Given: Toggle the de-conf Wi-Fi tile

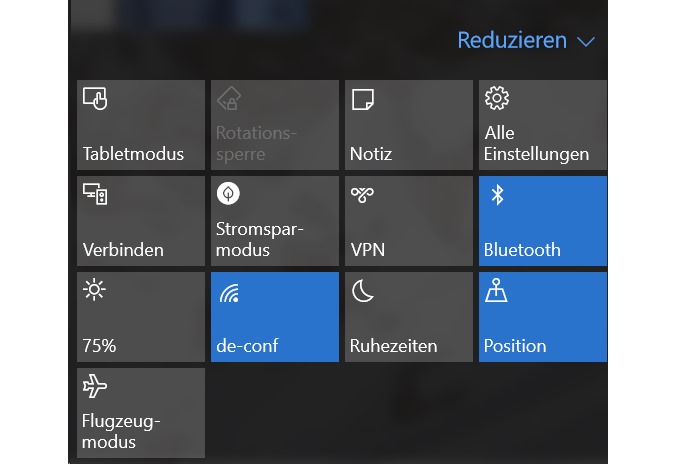Looking at the screenshot, I should pos(275,317).
